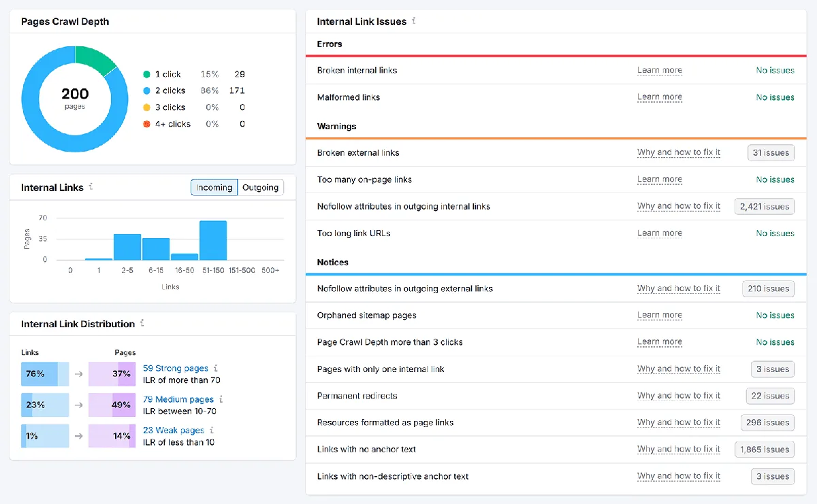Open info icon next to Internal Link Issues
The width and height of the screenshot is (817, 504).
(x=414, y=21)
